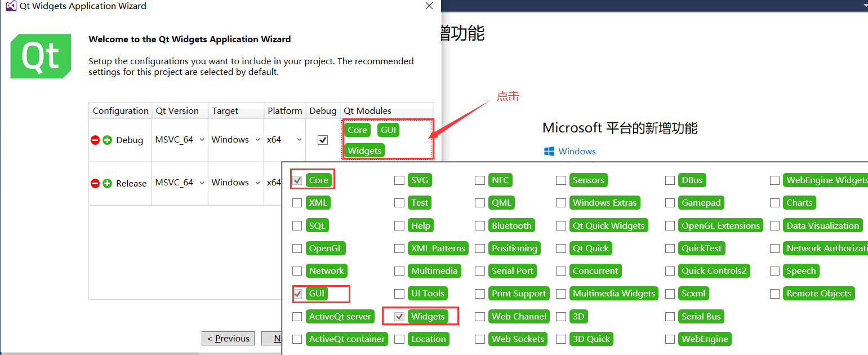The height and width of the screenshot is (355, 868).
Task: Click the green Core badge in Qt Modules column
Action: (x=357, y=130)
